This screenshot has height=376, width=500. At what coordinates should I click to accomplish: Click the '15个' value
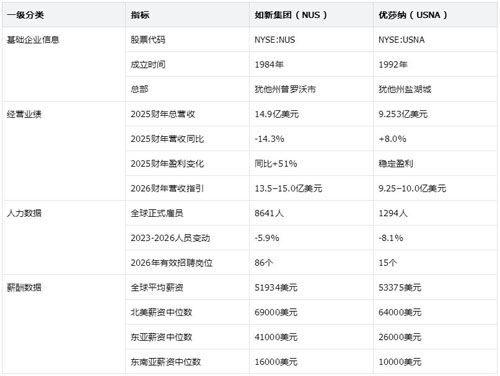387,263
